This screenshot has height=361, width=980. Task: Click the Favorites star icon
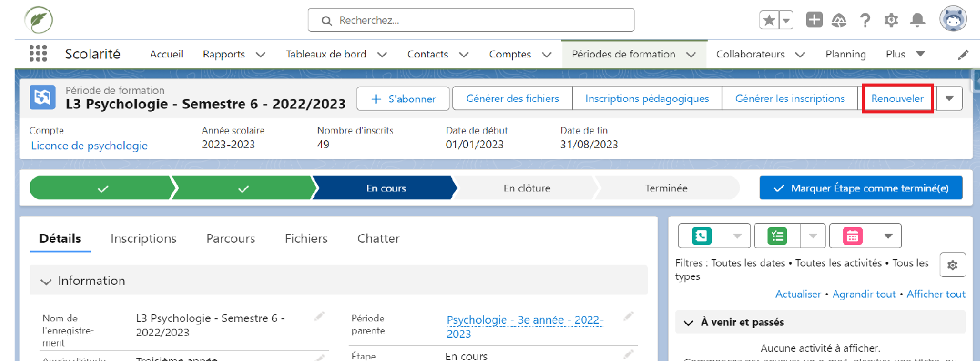pyautogui.click(x=769, y=20)
